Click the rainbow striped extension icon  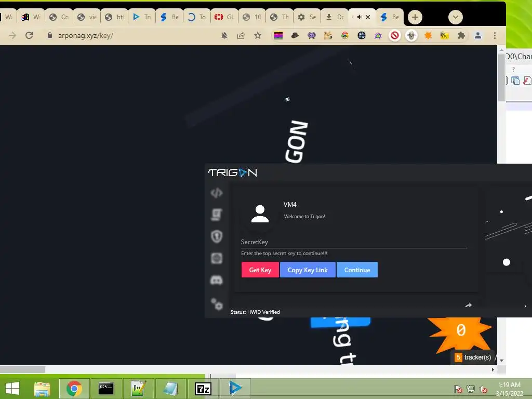[278, 35]
